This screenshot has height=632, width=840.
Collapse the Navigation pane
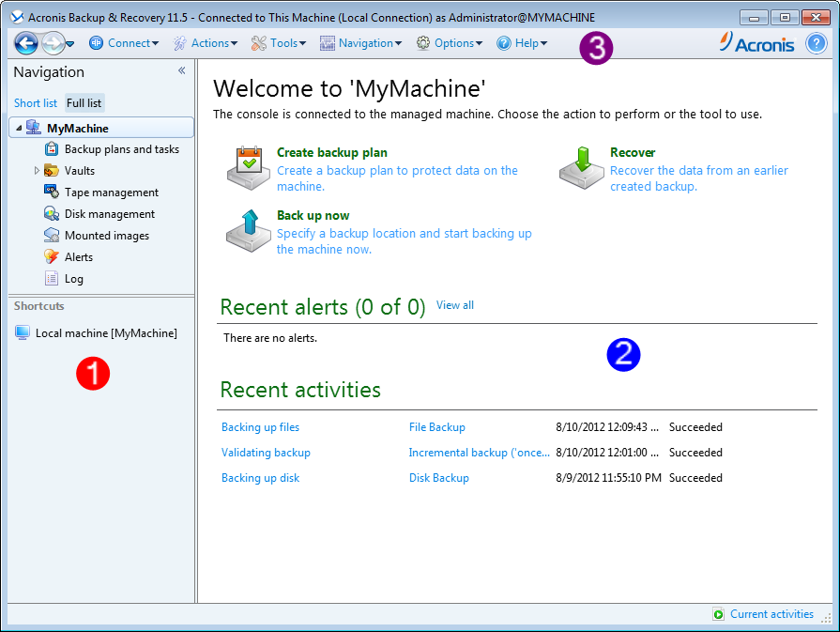point(181,69)
